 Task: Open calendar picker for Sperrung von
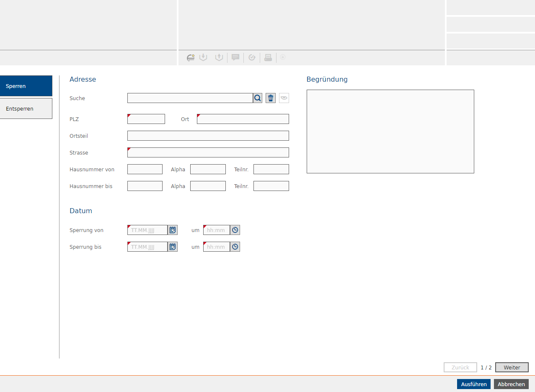(x=173, y=230)
